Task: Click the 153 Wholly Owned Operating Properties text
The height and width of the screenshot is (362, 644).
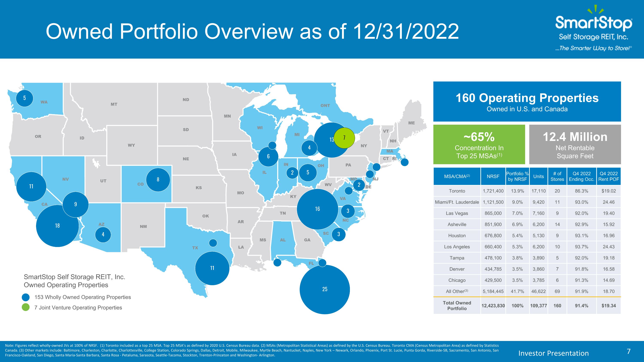Action: (x=83, y=297)
